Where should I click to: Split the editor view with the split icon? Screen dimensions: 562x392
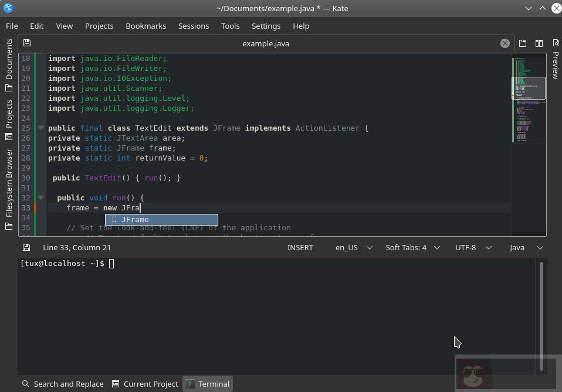[539, 43]
